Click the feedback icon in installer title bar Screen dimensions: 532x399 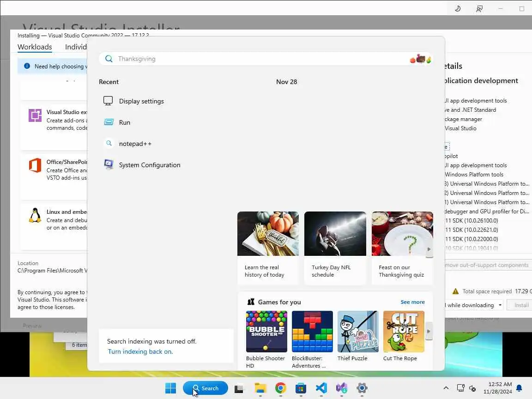pyautogui.click(x=479, y=8)
